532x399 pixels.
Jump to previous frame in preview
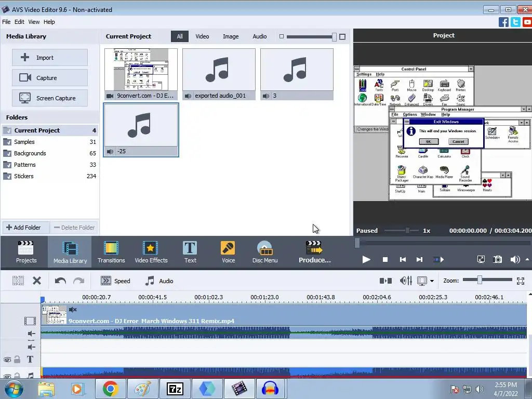[x=403, y=260]
